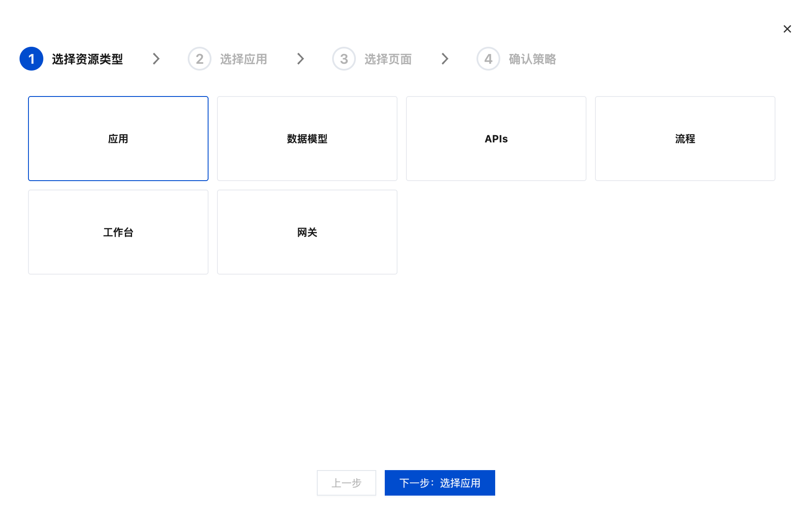Click the step 1 circle icon

31,59
